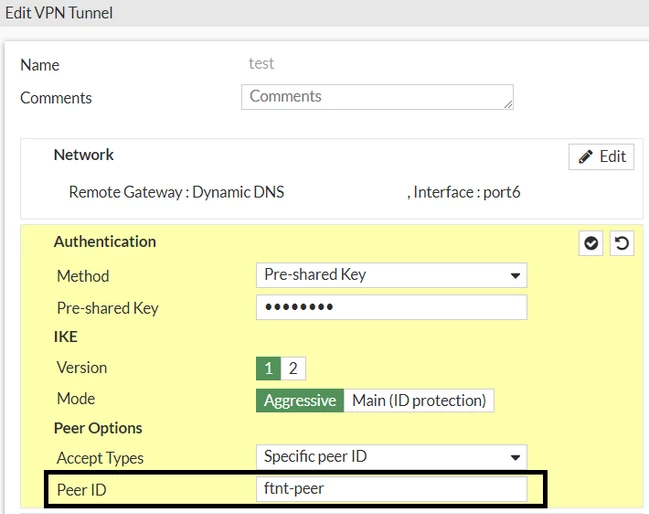Open the Accept Types dropdown
Screen dimensions: 649x514
[x=392, y=457]
